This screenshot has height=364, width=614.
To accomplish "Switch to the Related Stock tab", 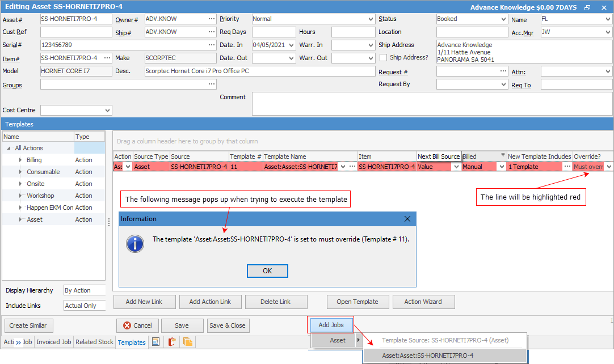I will (94, 342).
